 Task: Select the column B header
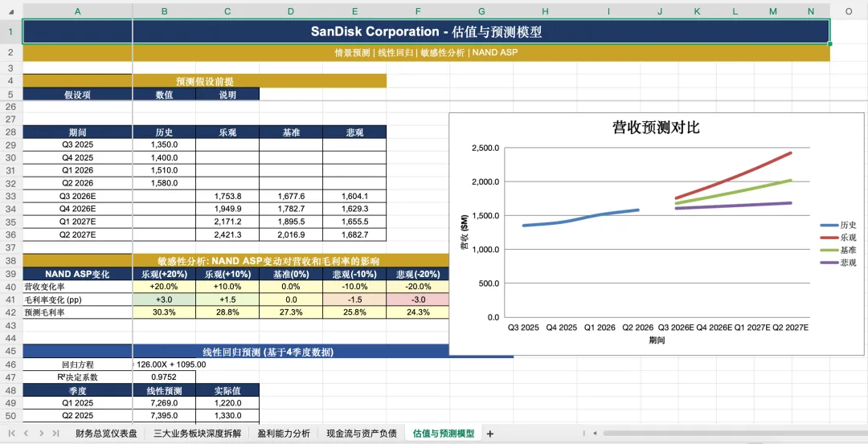(164, 11)
